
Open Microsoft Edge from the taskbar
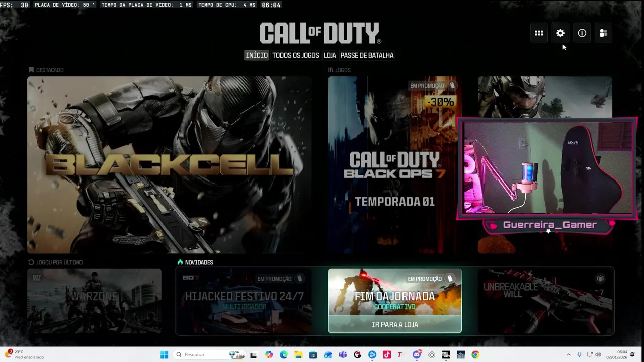coord(283,355)
